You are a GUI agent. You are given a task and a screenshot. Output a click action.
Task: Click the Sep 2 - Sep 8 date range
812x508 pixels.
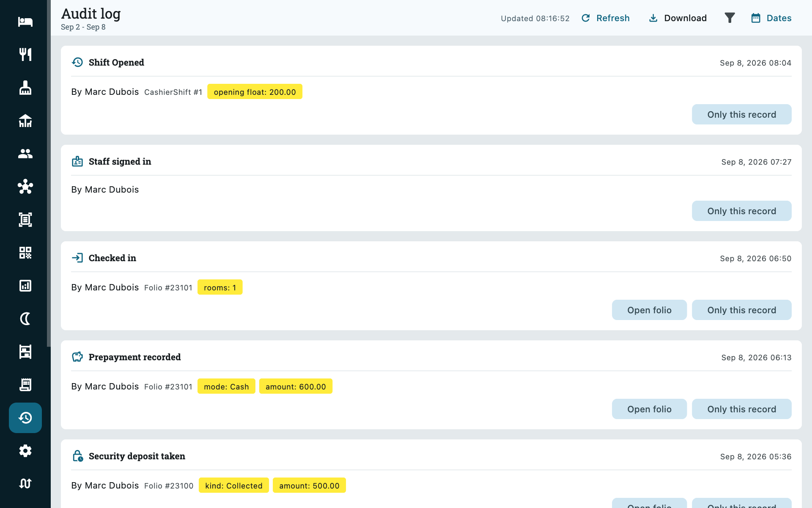(83, 27)
